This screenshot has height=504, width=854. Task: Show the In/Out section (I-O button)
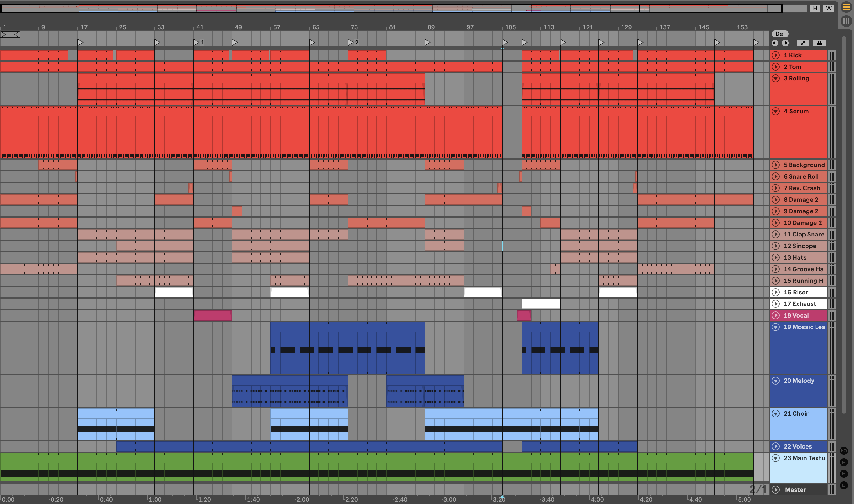point(844,451)
